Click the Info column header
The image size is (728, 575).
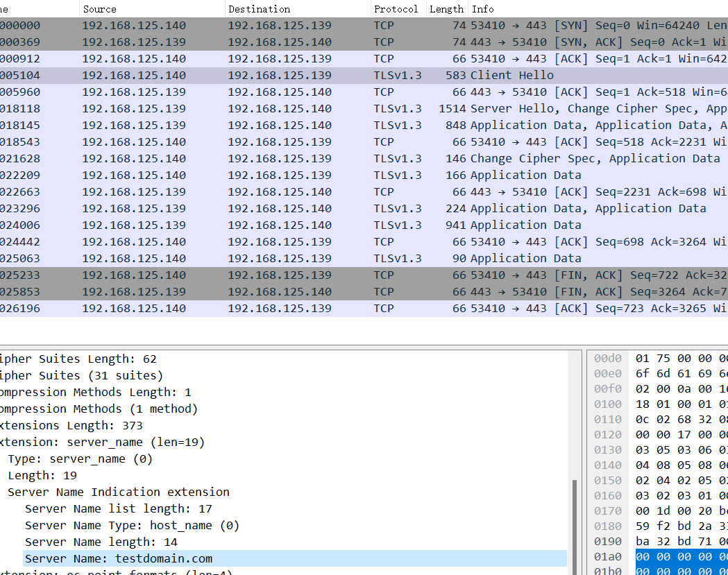pyautogui.click(x=483, y=9)
